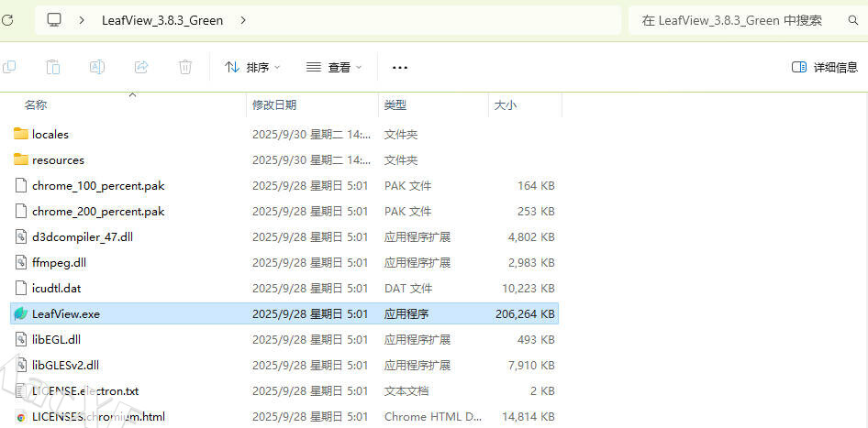The width and height of the screenshot is (868, 428).
Task: Expand chevron after LeafView_3.8.3_Green breadcrumb
Action: tap(242, 19)
